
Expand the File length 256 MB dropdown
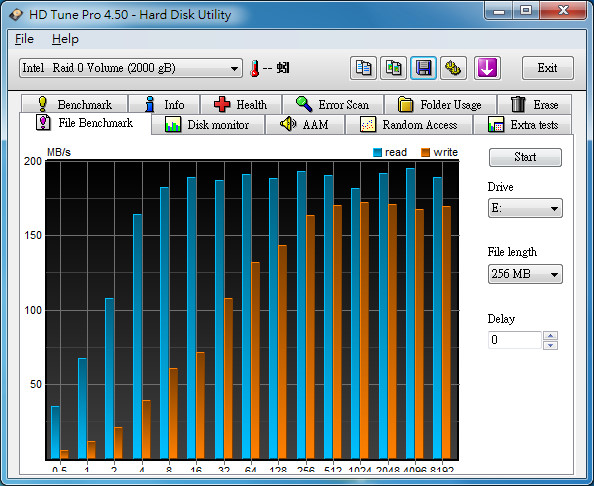click(x=525, y=274)
